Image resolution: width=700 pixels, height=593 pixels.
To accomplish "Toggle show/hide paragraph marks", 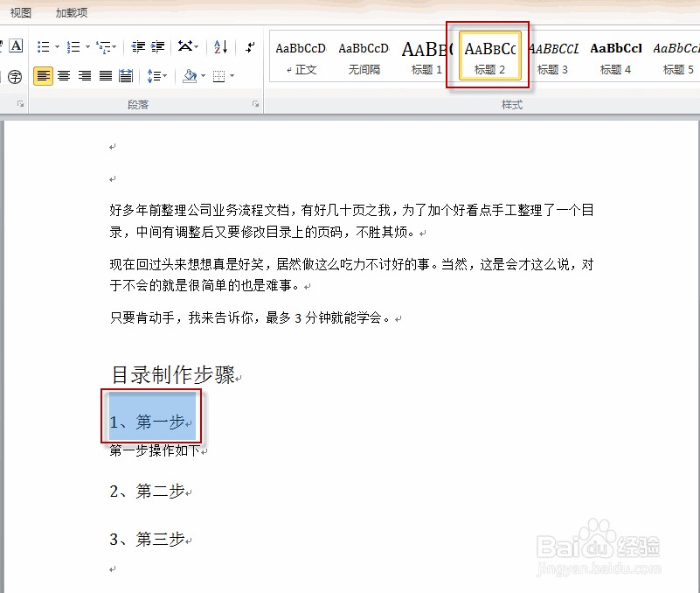I will coord(250,46).
